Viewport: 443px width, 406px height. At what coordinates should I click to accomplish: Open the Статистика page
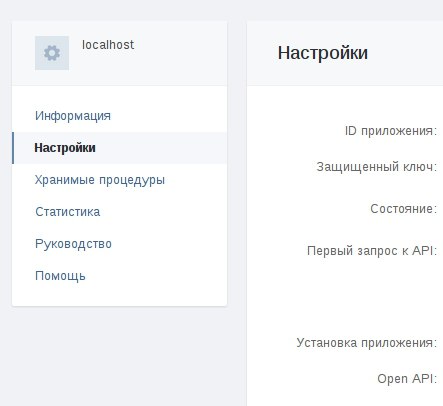[68, 212]
